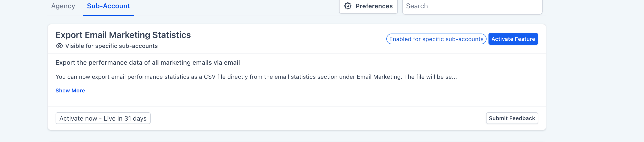Click the Export the performance data summary line

click(147, 63)
